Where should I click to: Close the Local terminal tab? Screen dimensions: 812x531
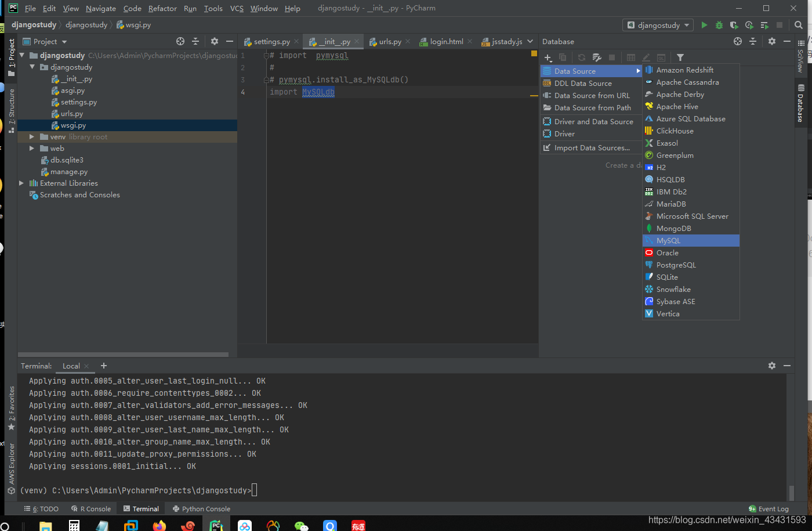[x=86, y=366]
